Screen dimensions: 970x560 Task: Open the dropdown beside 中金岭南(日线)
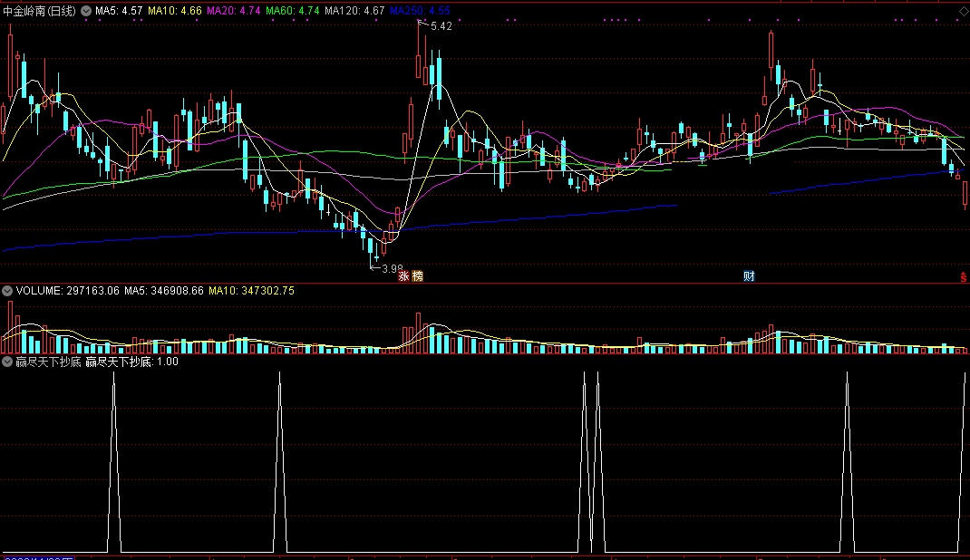click(86, 11)
